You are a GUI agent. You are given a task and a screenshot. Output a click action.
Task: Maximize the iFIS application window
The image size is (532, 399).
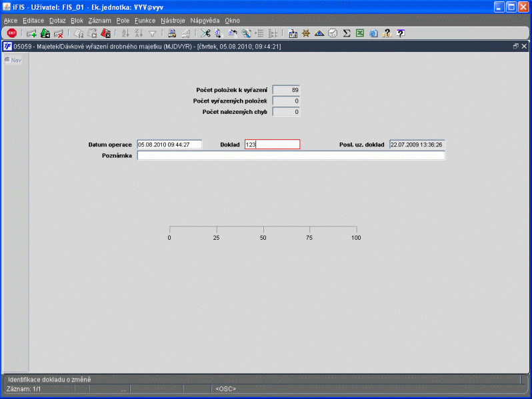pyautogui.click(x=511, y=7)
